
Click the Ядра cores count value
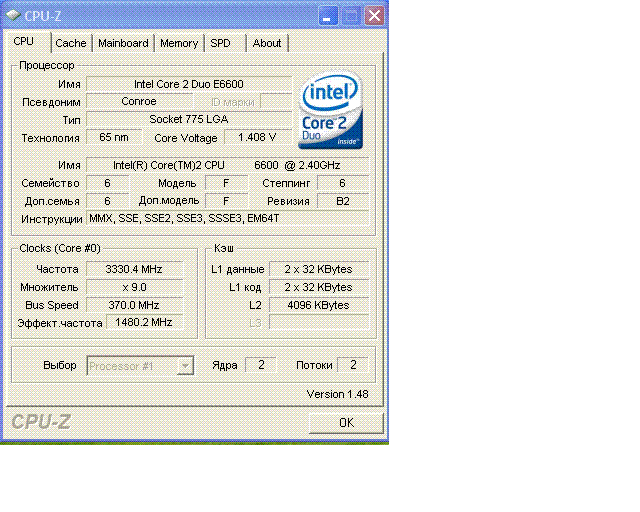[x=261, y=365]
